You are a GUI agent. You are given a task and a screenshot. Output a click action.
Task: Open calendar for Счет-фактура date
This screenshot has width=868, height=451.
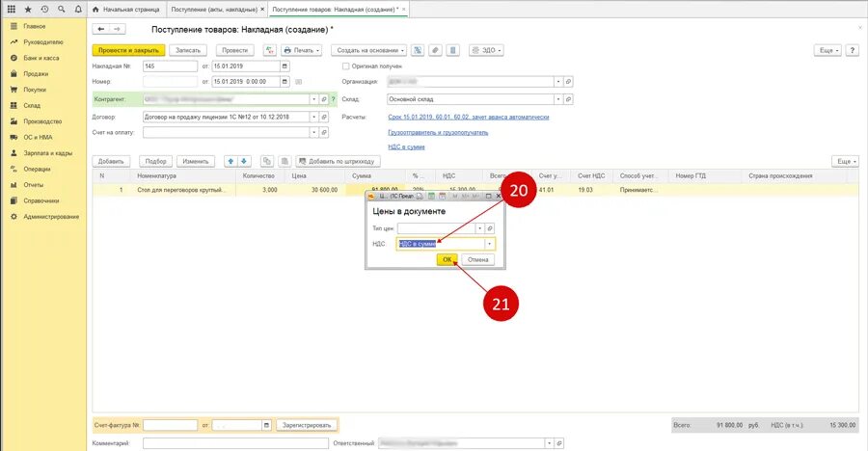click(266, 426)
